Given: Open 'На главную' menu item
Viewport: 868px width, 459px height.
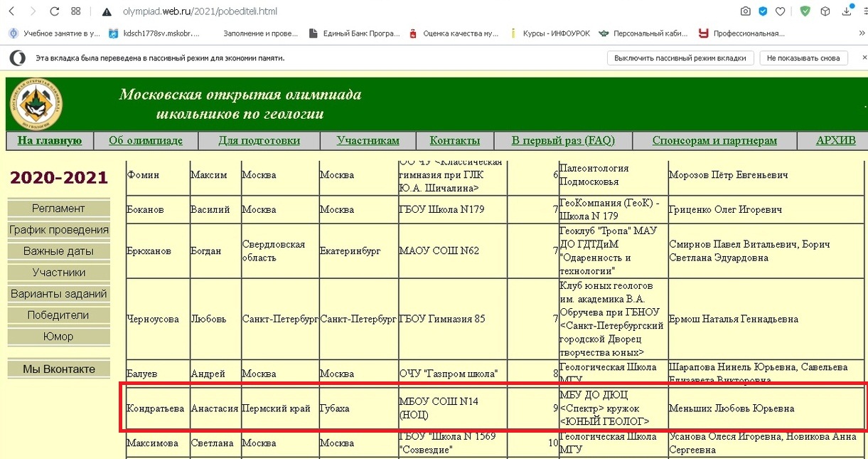Looking at the screenshot, I should coord(50,140).
